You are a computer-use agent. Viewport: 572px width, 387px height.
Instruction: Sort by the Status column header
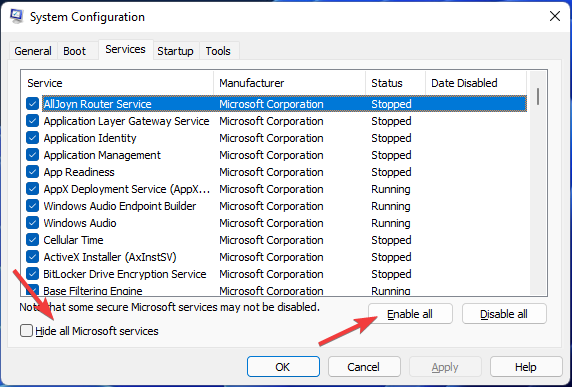pyautogui.click(x=395, y=83)
